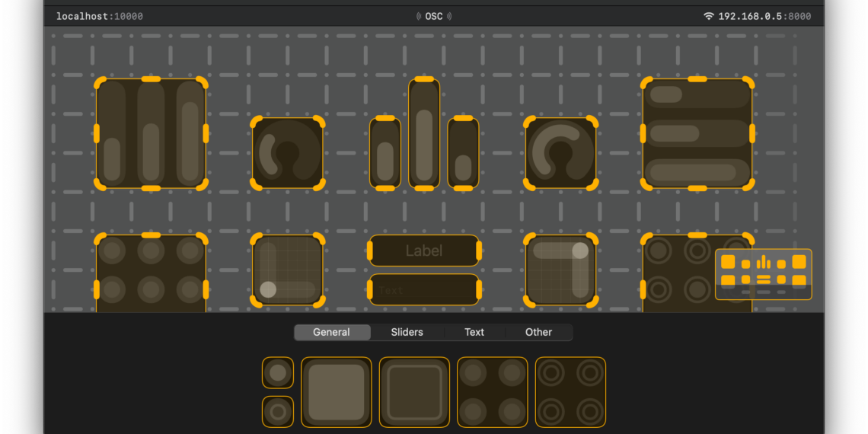Open the Sliders tab
Screen dimensions: 868x434
click(x=407, y=332)
